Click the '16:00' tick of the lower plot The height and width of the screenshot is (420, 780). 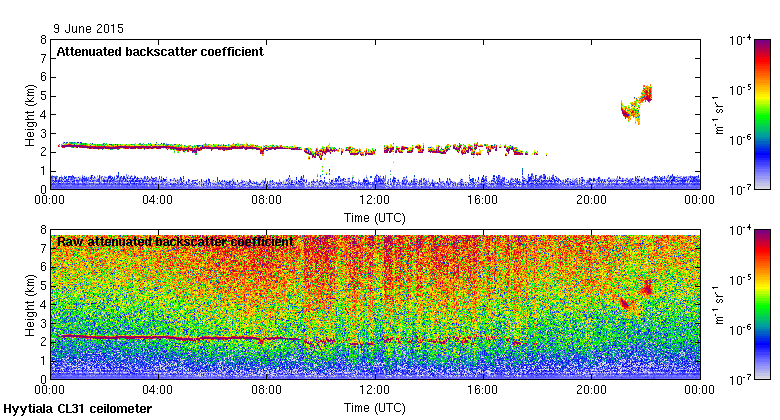(x=483, y=390)
